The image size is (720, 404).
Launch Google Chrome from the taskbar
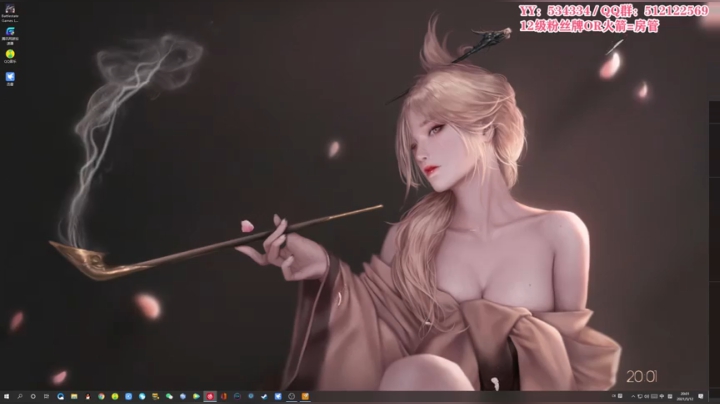pos(101,396)
